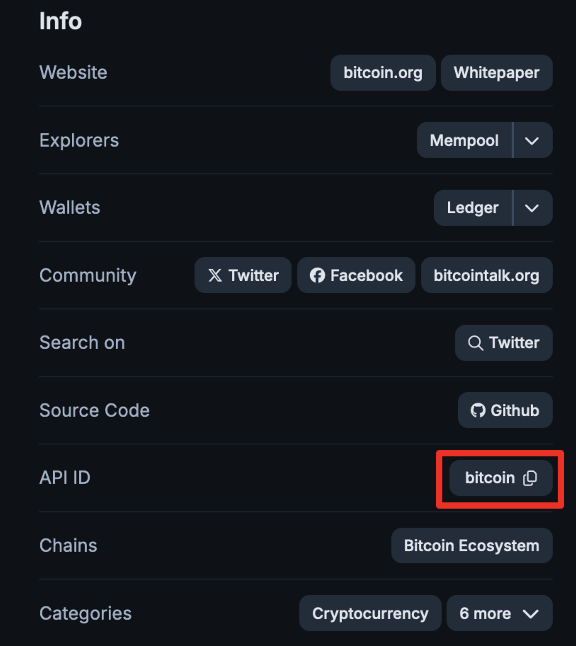This screenshot has height=646, width=576.
Task: Open the Mempool explorer
Action: pos(464,140)
